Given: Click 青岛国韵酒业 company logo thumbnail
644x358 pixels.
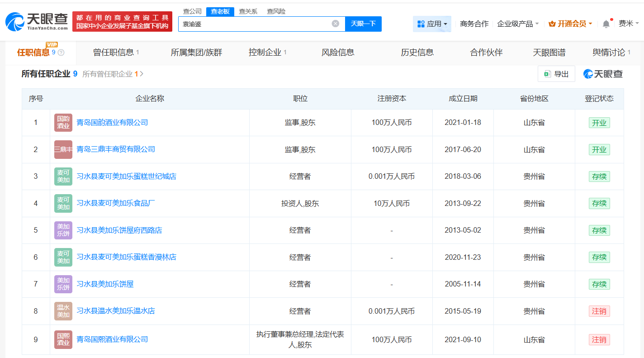Looking at the screenshot, I should coord(63,123).
